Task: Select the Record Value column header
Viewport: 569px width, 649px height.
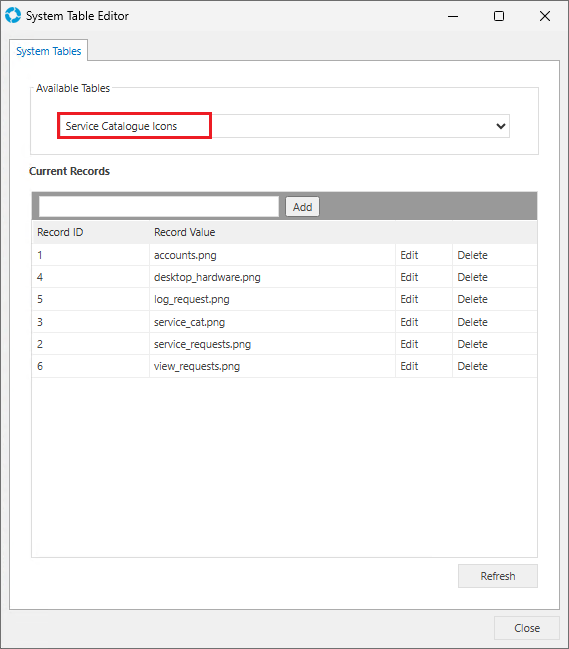Action: (x=185, y=232)
